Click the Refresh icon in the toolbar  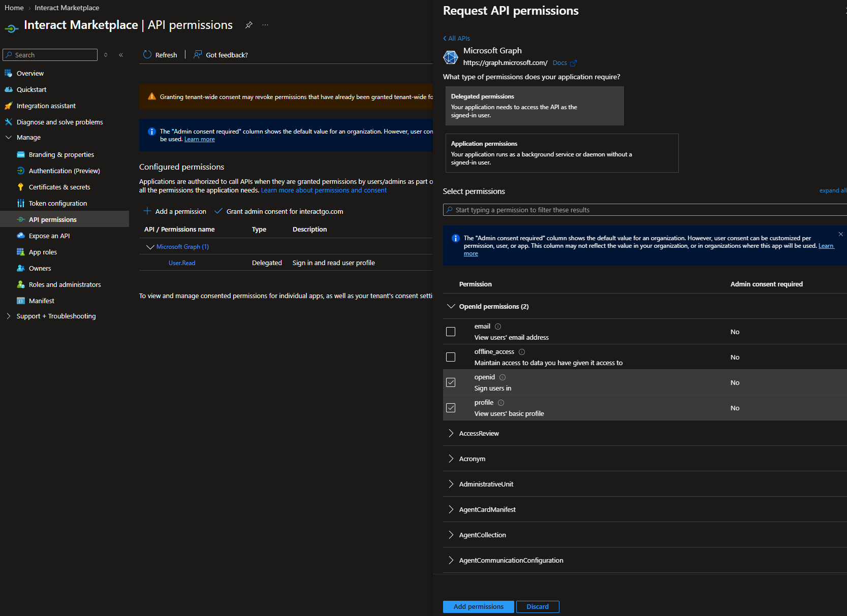click(x=147, y=54)
